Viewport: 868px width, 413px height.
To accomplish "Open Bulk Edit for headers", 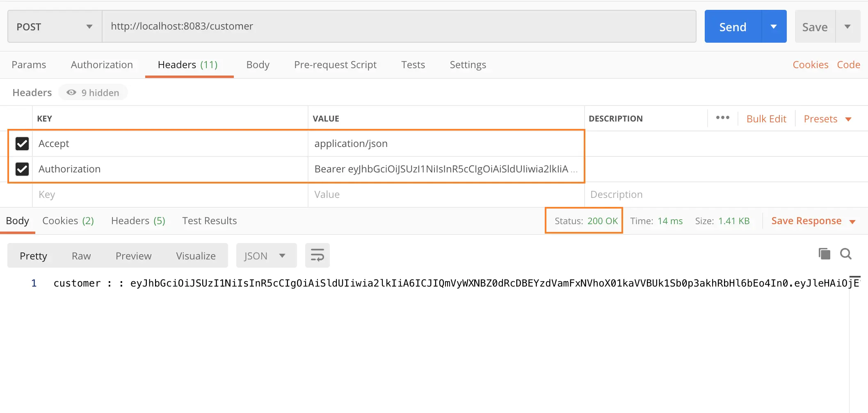I will coord(766,119).
